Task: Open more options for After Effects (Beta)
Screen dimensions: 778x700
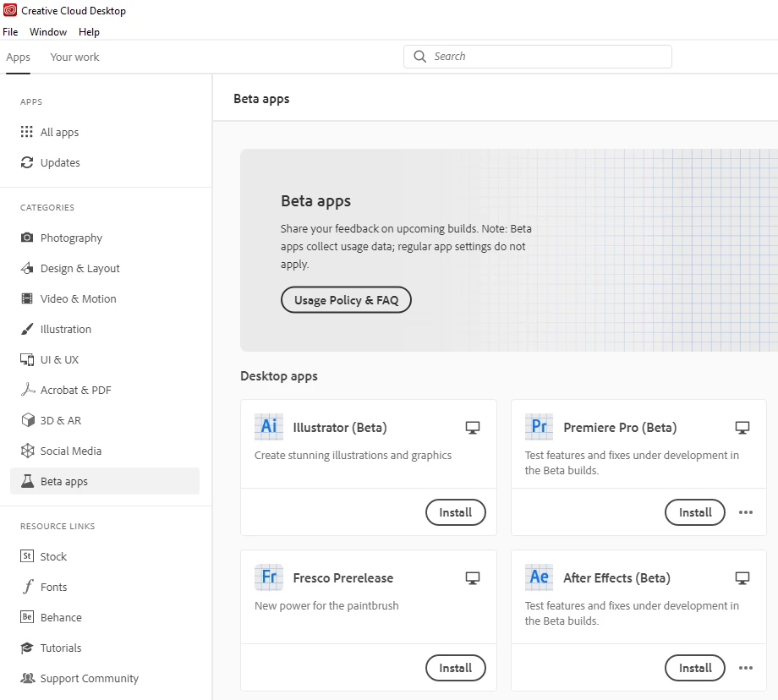Action: click(x=746, y=668)
